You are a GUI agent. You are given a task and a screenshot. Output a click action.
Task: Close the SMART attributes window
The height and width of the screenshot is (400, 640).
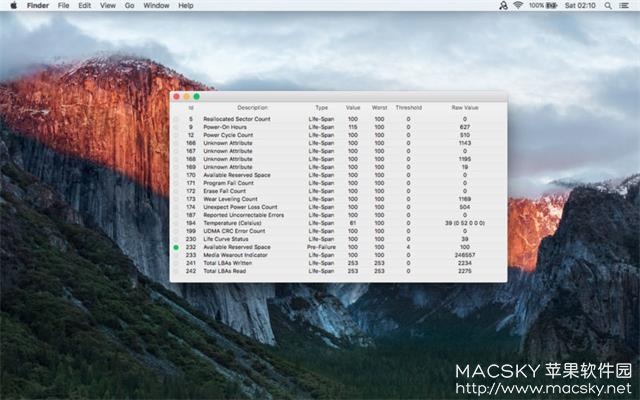[176, 97]
